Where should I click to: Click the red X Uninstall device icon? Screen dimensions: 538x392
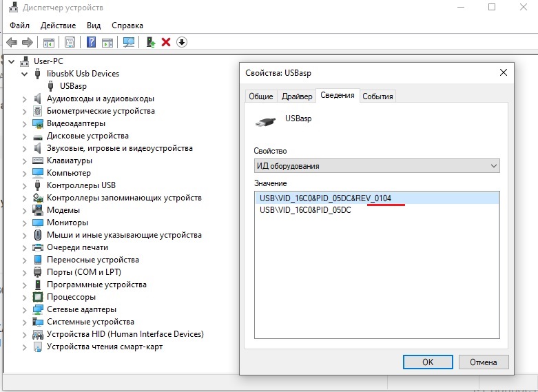tap(166, 42)
